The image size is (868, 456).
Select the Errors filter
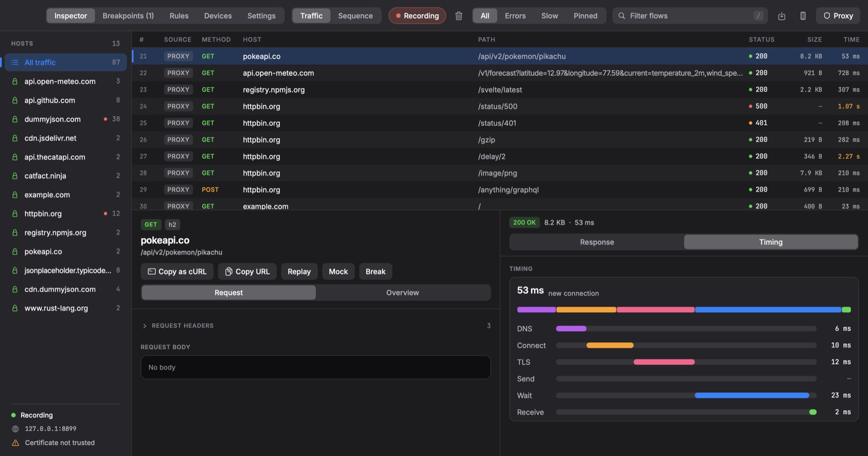coord(515,15)
